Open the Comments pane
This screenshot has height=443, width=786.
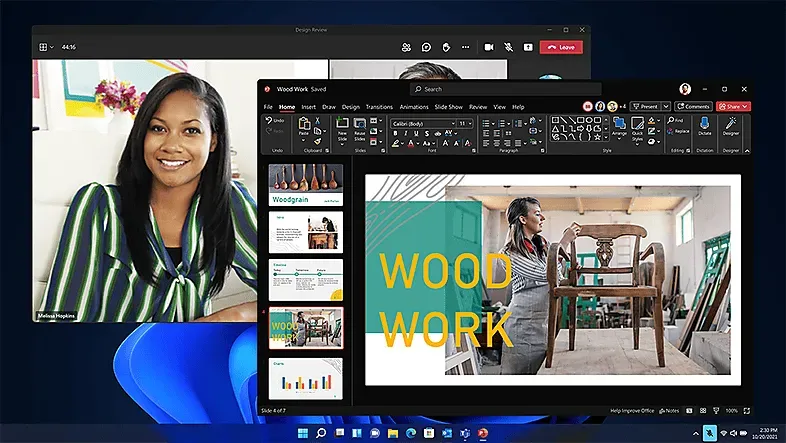(693, 106)
